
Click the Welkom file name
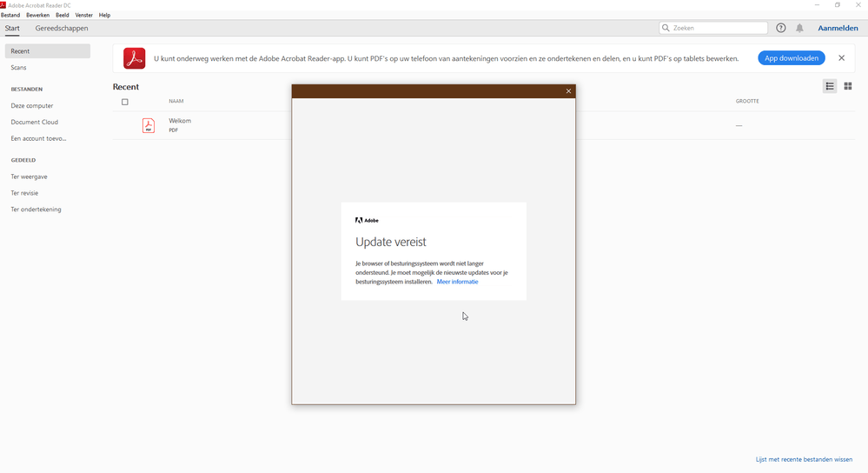point(180,121)
